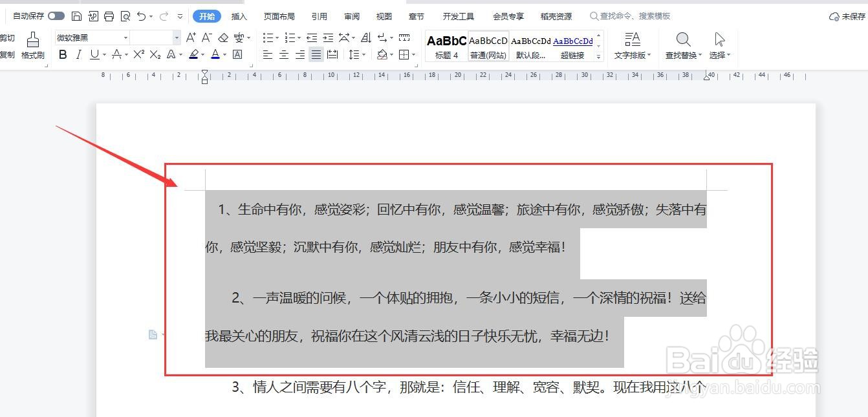Image resolution: width=868 pixels, height=417 pixels.
Task: Click the increase indent icon
Action: click(328, 37)
